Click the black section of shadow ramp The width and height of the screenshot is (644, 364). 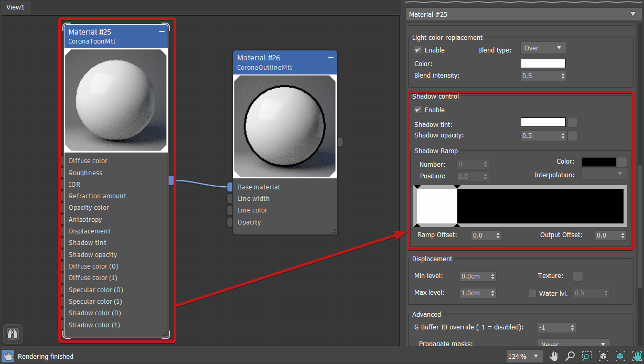[540, 207]
